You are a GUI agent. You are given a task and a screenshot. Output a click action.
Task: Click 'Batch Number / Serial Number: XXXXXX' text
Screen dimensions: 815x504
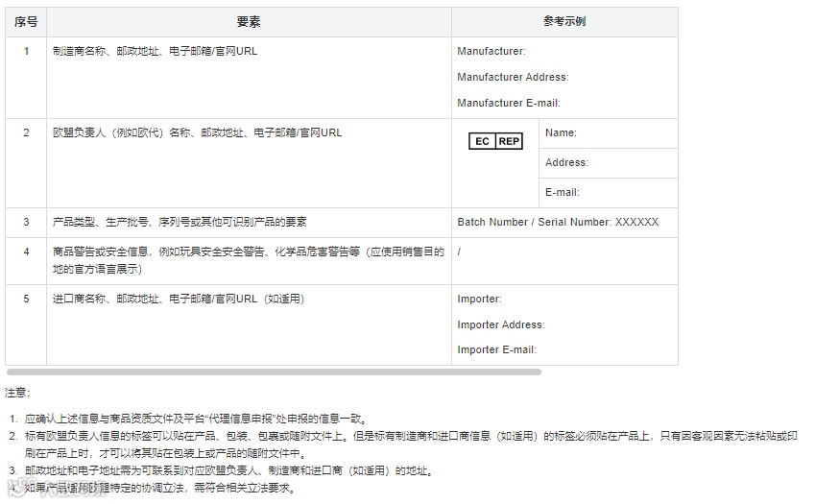pos(558,222)
